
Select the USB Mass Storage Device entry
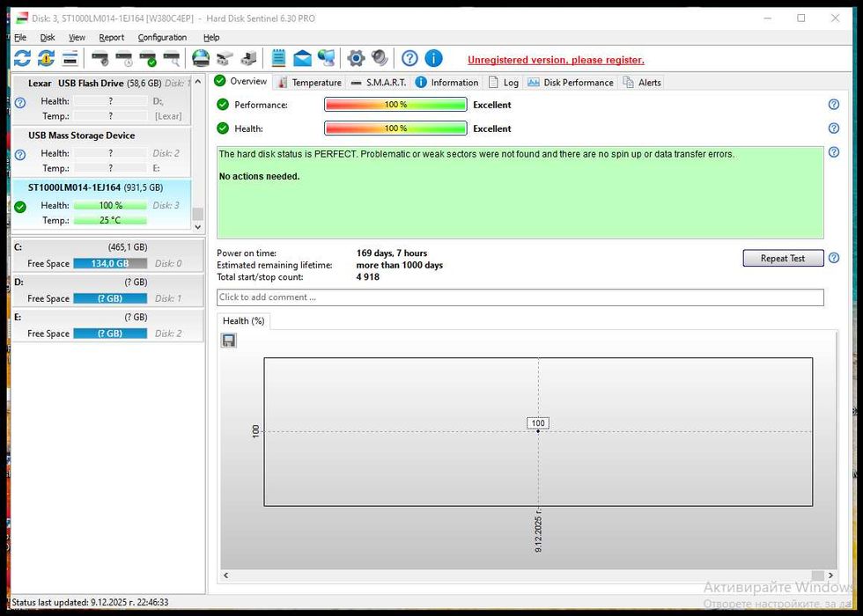coord(101,151)
